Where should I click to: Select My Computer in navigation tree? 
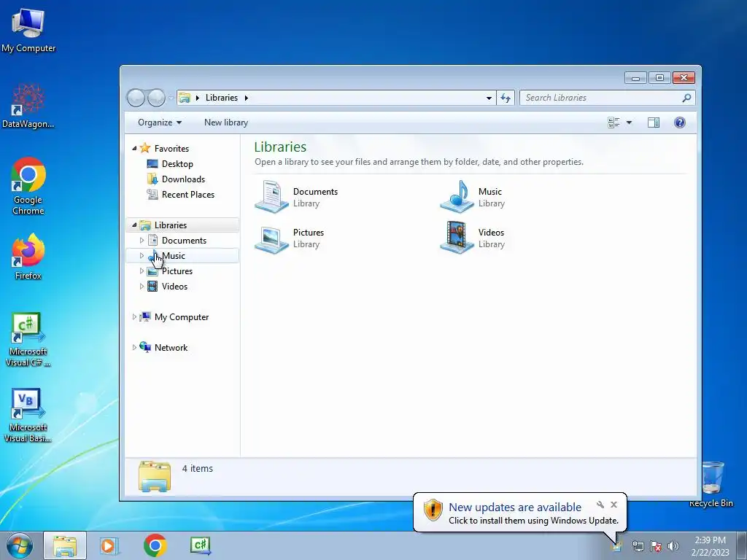[x=182, y=317]
